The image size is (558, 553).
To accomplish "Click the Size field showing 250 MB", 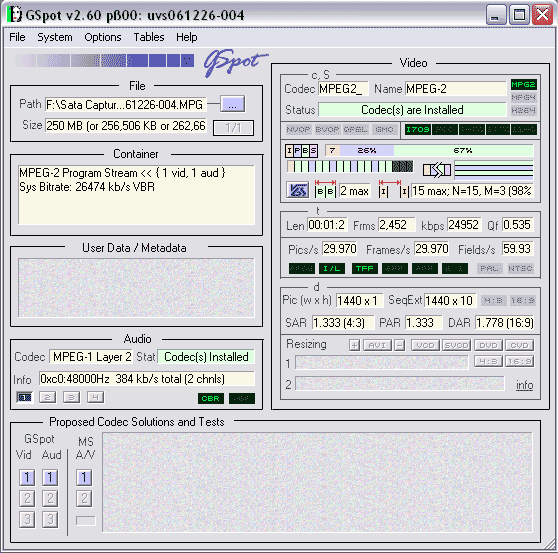I will 126,126.
